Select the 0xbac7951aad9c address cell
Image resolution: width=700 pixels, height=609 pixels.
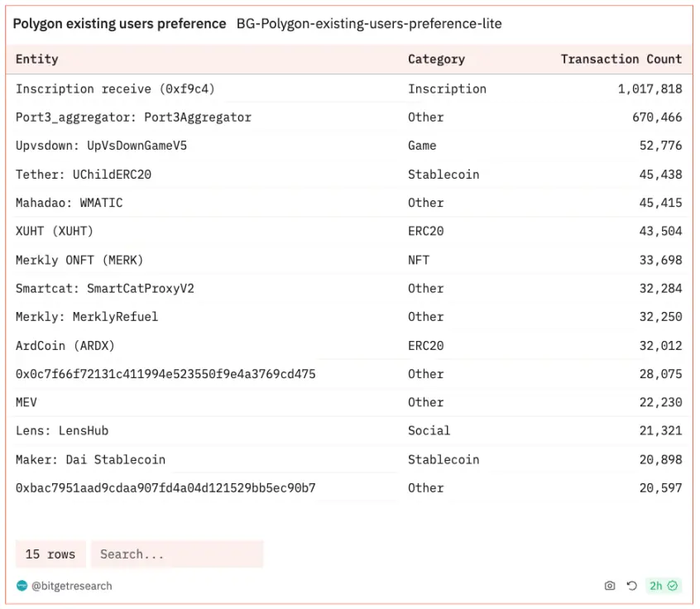pos(165,488)
